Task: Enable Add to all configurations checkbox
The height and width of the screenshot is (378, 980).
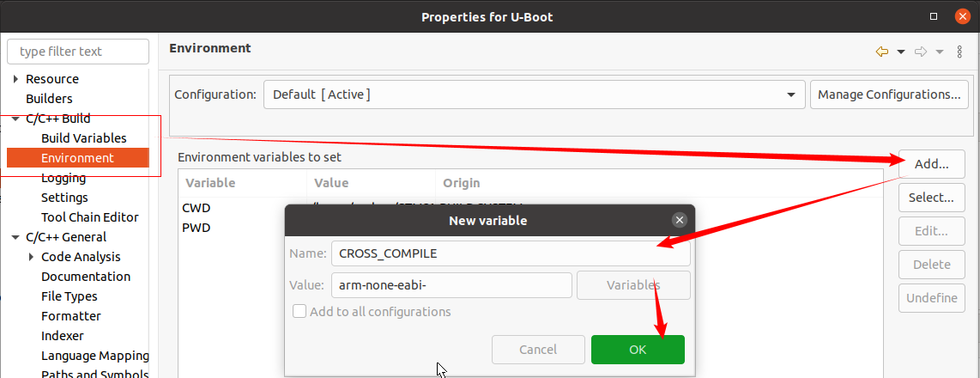Action: (299, 311)
